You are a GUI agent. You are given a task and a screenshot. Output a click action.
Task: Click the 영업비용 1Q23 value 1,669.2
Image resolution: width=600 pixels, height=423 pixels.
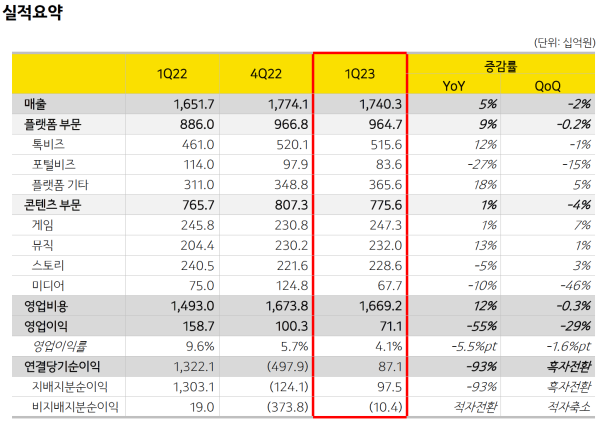(380, 306)
